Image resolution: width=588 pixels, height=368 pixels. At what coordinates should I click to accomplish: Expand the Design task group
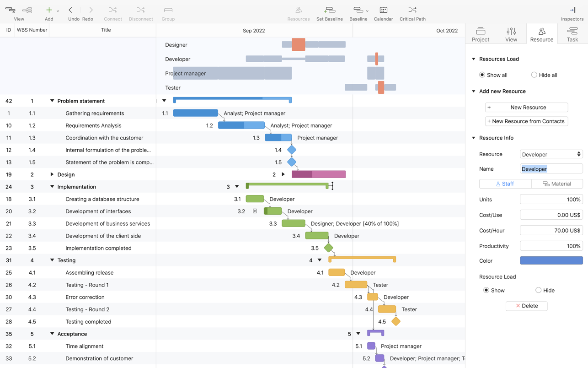tap(52, 174)
